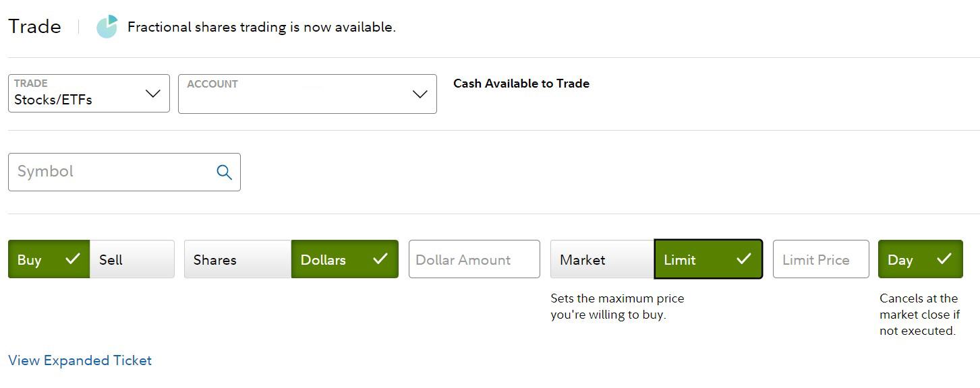Select the Buy action button
This screenshot has width=980, height=388.
tap(49, 259)
